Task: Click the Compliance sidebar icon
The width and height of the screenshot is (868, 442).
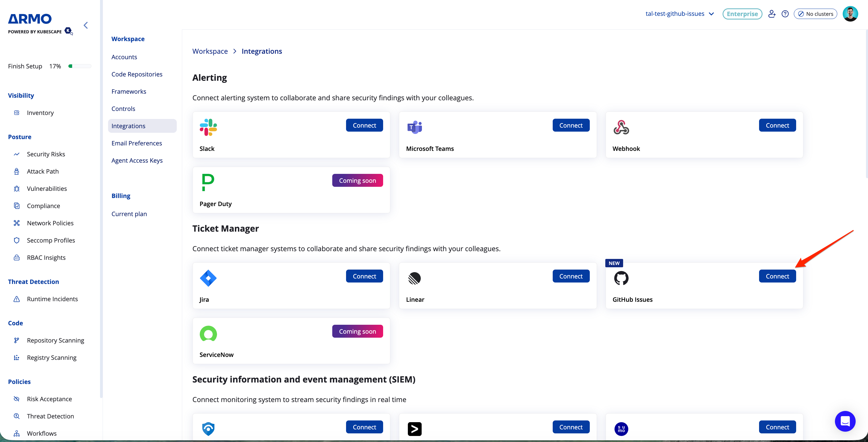Action: coord(16,205)
